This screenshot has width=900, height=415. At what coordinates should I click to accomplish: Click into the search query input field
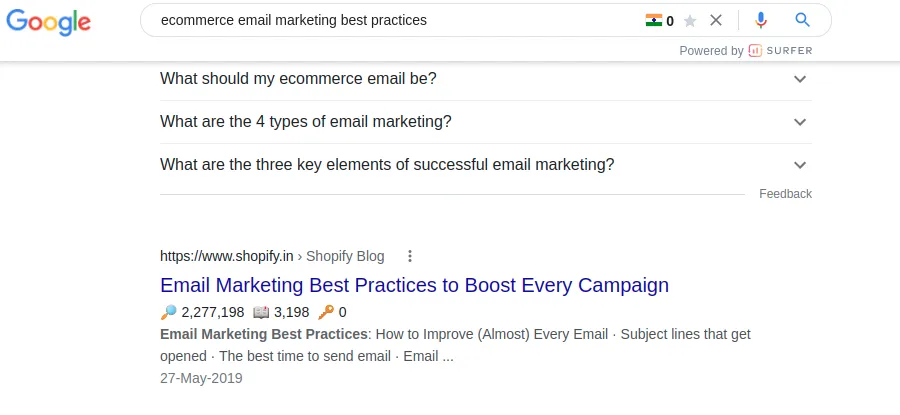390,20
